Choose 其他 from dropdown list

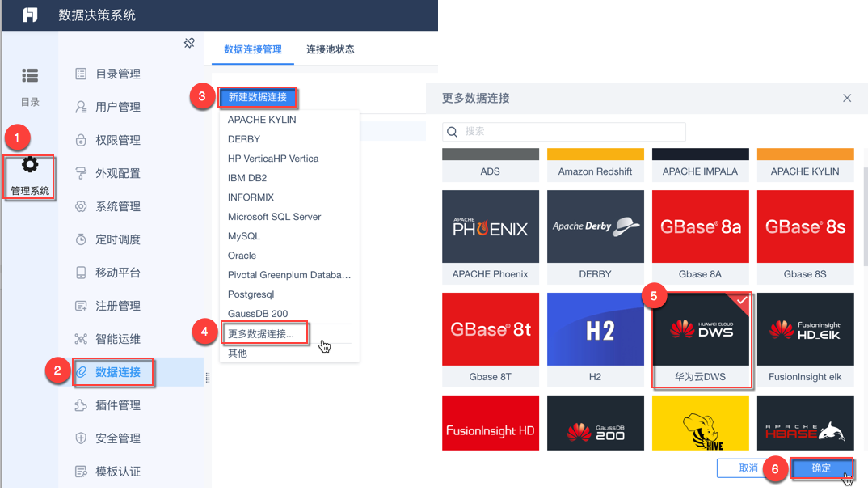click(237, 353)
